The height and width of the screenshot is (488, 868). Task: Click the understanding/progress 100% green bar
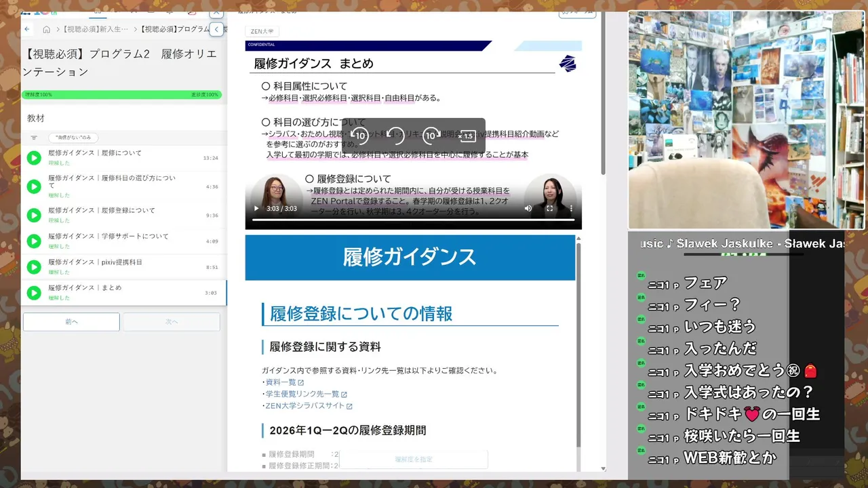tap(121, 95)
